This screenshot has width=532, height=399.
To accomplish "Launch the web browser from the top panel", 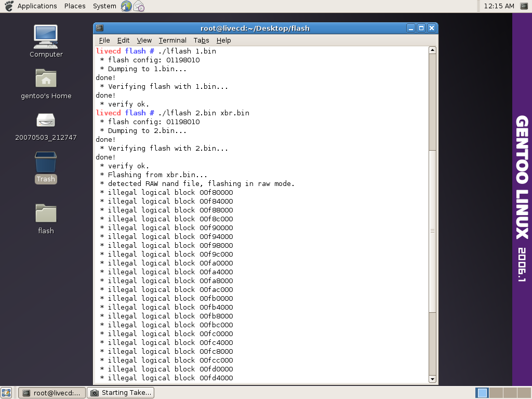I will (x=126, y=6).
